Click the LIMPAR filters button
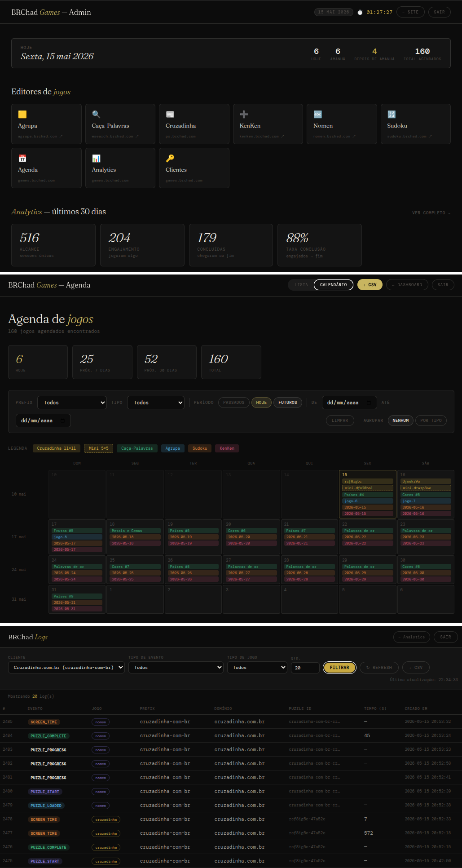 340,421
